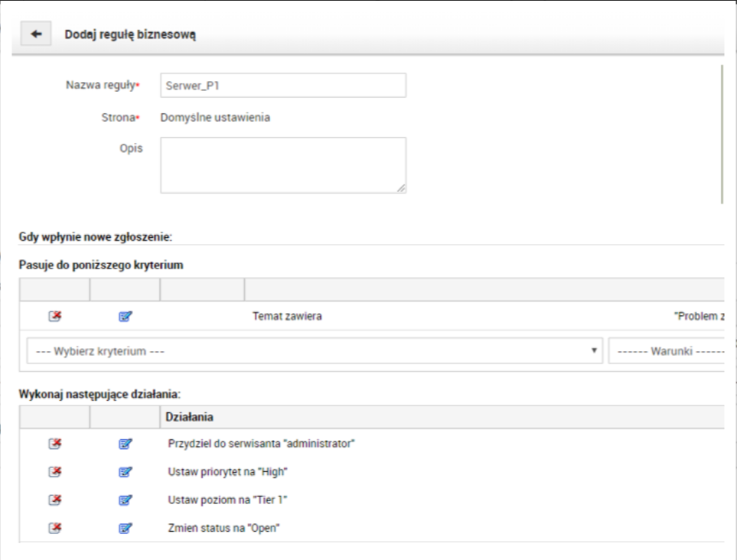Delete the "Przydziel do serwisanta" action
The height and width of the screenshot is (560, 737).
(x=54, y=444)
